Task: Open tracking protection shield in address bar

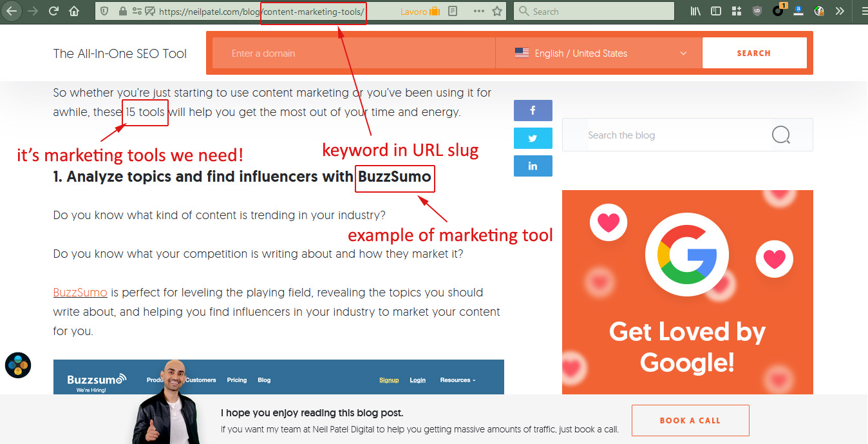Action: click(x=106, y=11)
